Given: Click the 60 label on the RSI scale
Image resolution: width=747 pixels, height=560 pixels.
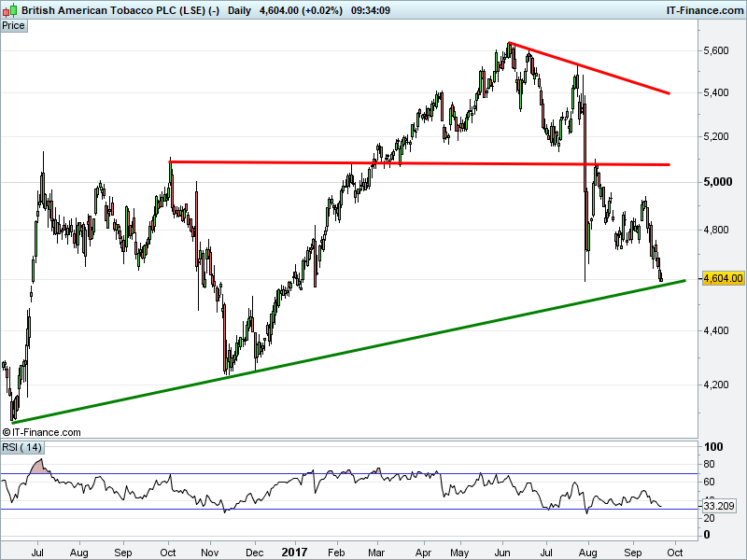Looking at the screenshot, I should tap(709, 482).
